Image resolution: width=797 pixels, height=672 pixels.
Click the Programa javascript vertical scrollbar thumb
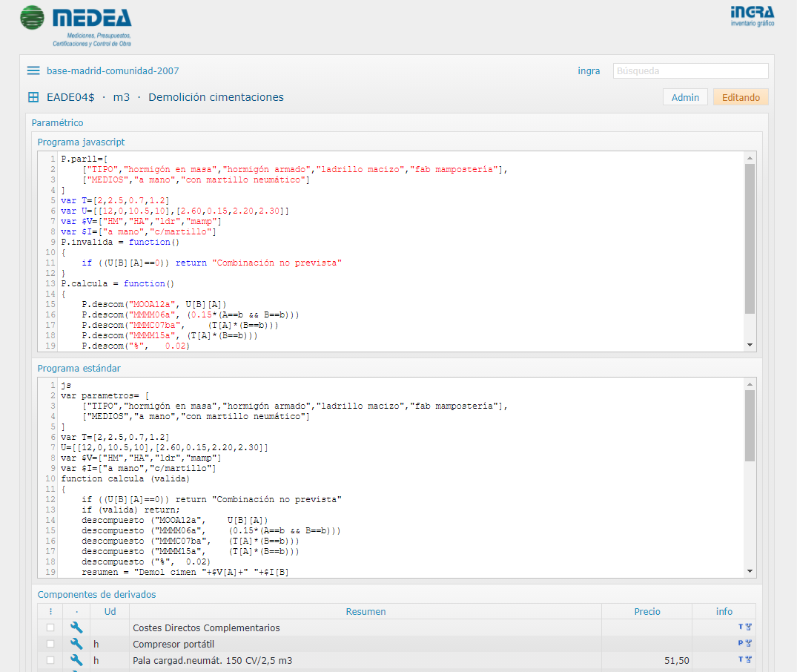[750, 237]
